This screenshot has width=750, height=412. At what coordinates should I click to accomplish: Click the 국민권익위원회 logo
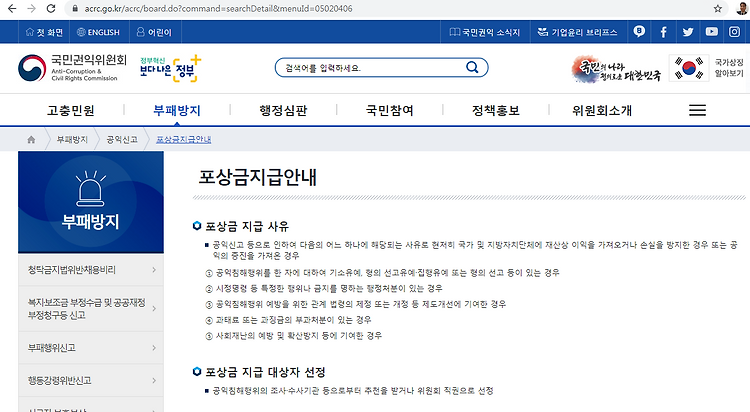click(72, 68)
